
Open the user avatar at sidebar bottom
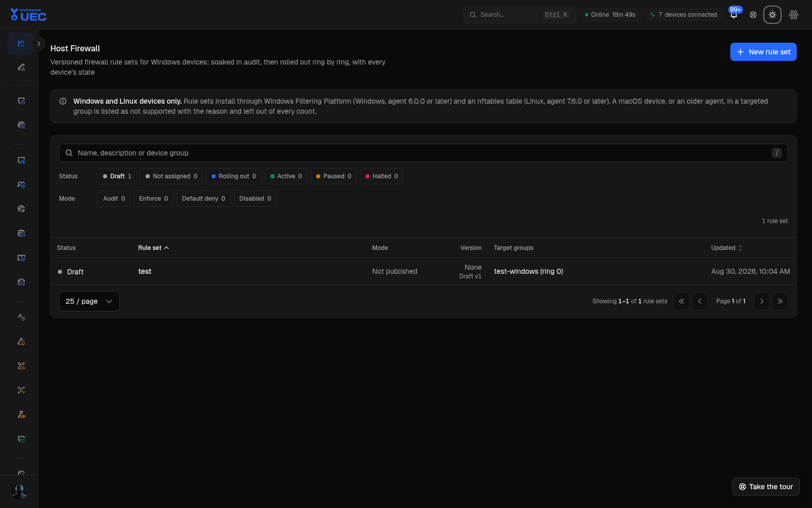pos(19,492)
